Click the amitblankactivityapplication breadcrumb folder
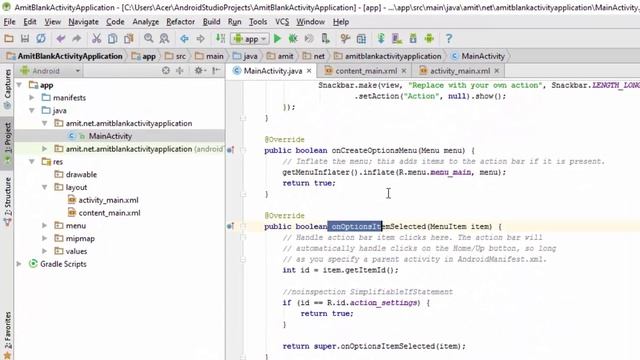The image size is (640, 360). pyautogui.click(x=388, y=56)
